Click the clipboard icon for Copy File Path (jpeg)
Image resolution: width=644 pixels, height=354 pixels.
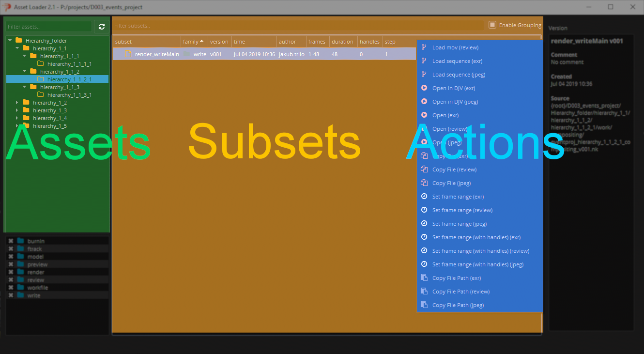[424, 305]
